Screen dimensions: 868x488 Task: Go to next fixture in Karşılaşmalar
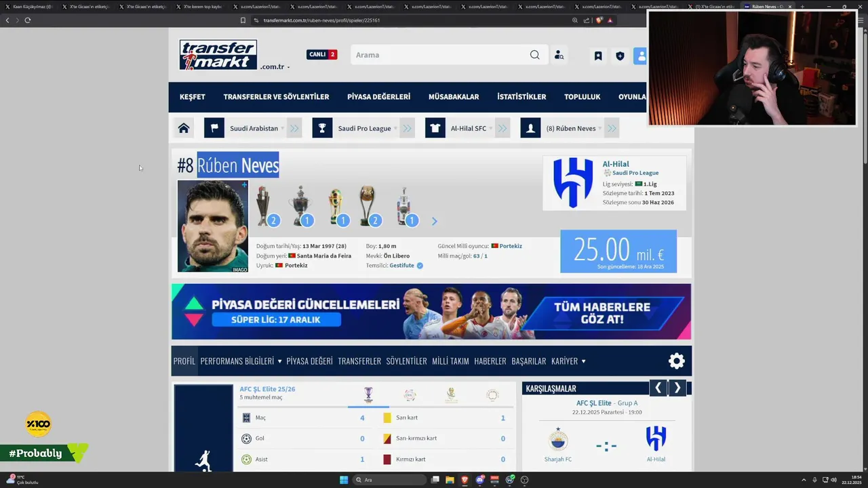tap(677, 388)
